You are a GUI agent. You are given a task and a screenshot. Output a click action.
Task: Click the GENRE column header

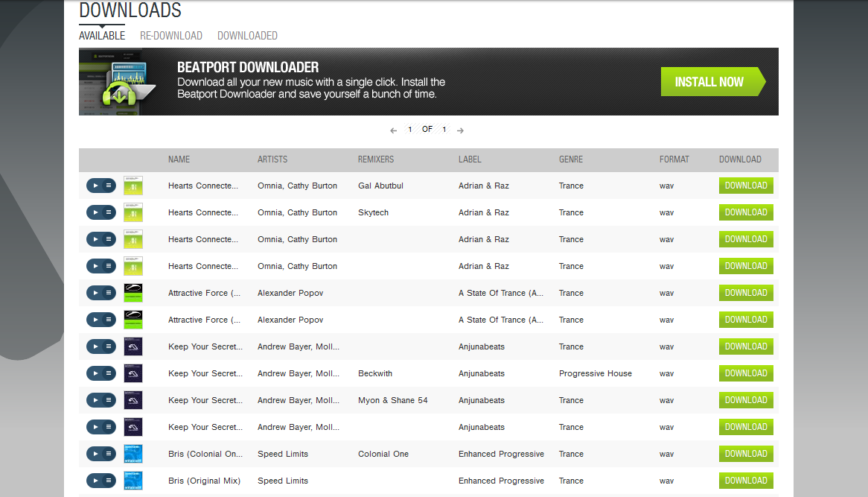point(571,159)
